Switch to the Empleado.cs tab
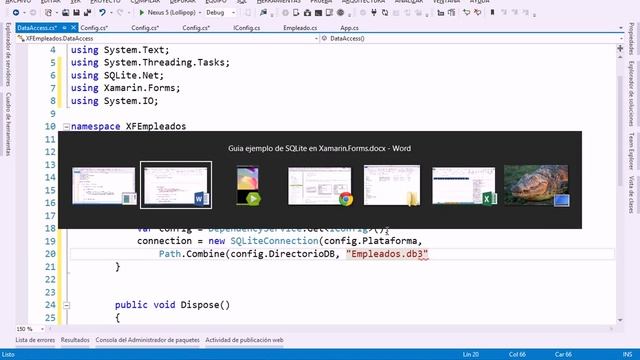The height and width of the screenshot is (360, 640). point(300,28)
